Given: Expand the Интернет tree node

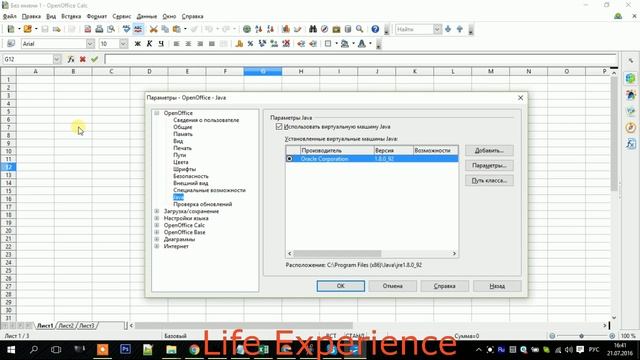Looking at the screenshot, I should click(157, 246).
